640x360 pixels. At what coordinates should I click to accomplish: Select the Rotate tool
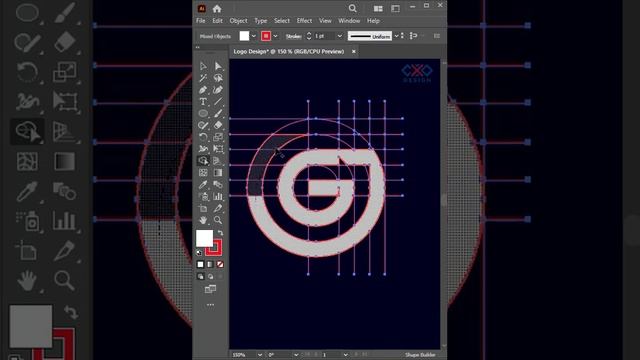click(x=203, y=137)
